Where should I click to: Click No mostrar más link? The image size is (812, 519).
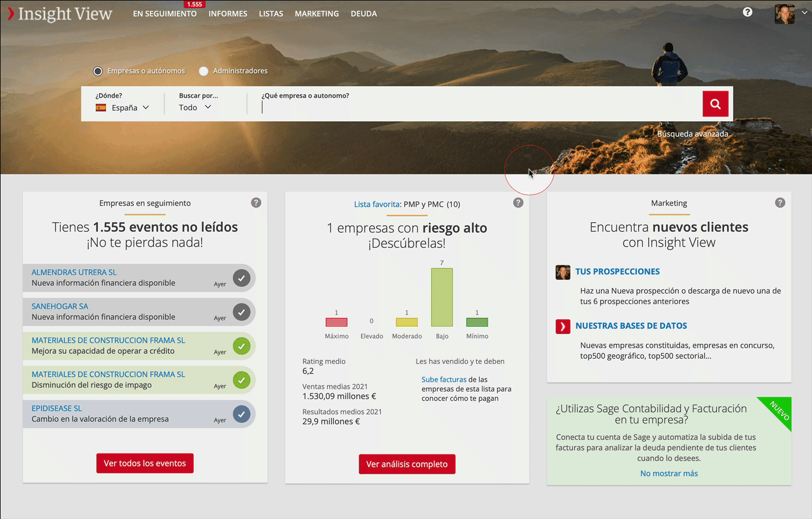coord(669,473)
